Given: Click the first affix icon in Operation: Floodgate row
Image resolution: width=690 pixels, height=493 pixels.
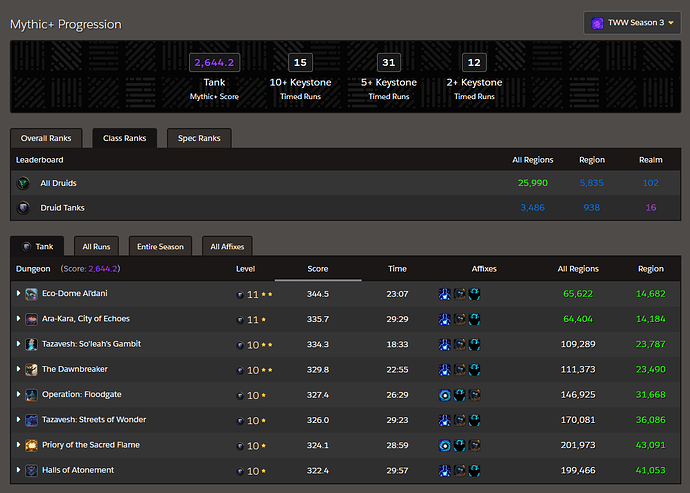Looking at the screenshot, I should (444, 395).
